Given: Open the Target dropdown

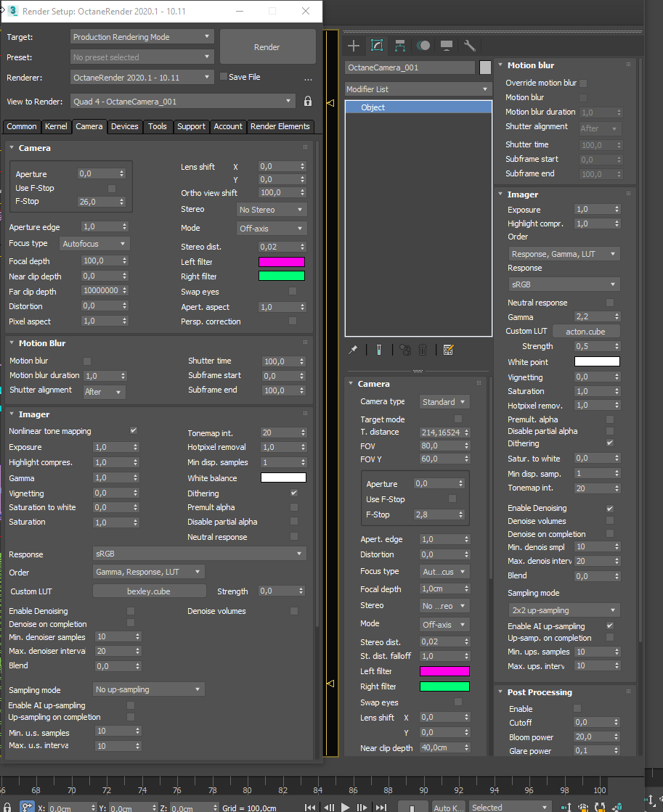Looking at the screenshot, I should [142, 37].
